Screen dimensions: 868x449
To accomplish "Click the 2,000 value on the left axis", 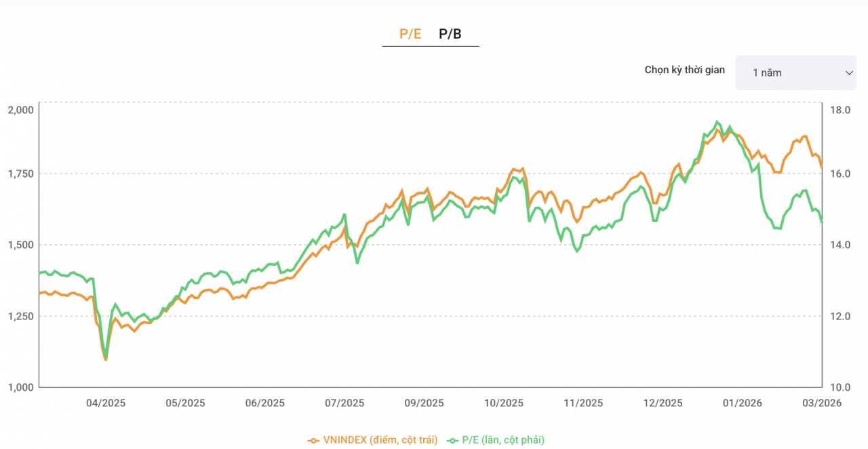I will 22,109.
